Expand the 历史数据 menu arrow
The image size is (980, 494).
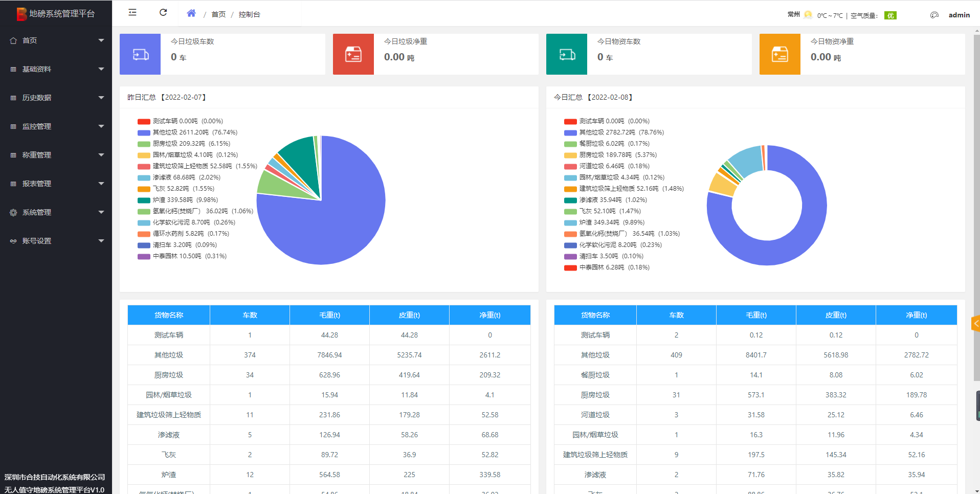click(101, 98)
